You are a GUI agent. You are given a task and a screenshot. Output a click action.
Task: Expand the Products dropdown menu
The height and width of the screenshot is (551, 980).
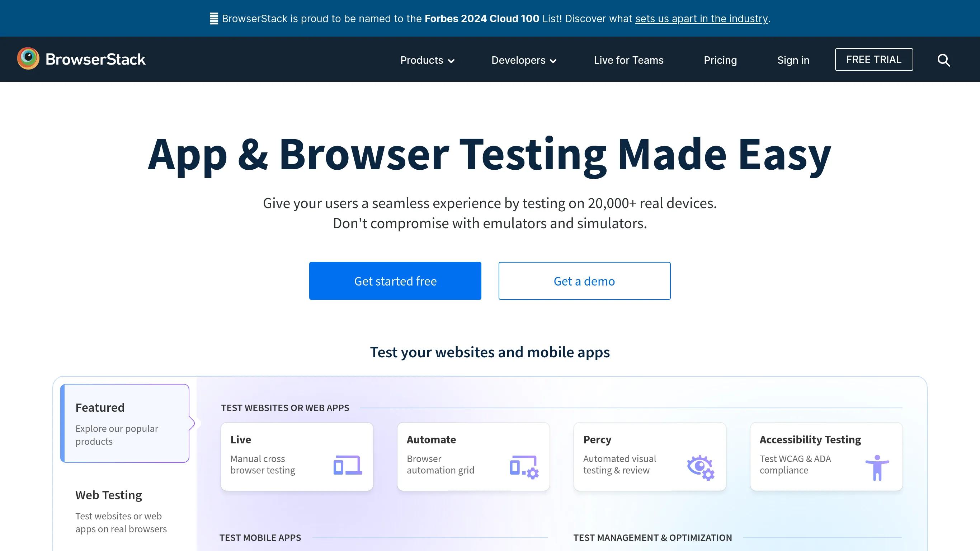point(427,59)
